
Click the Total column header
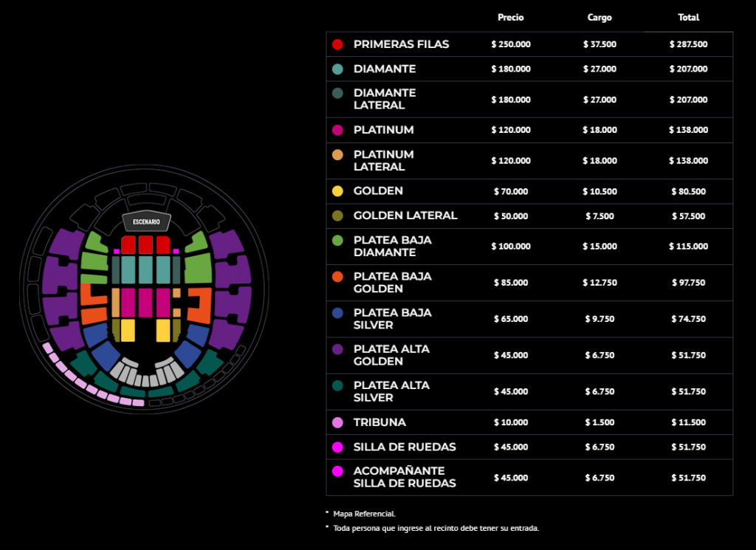click(x=688, y=18)
